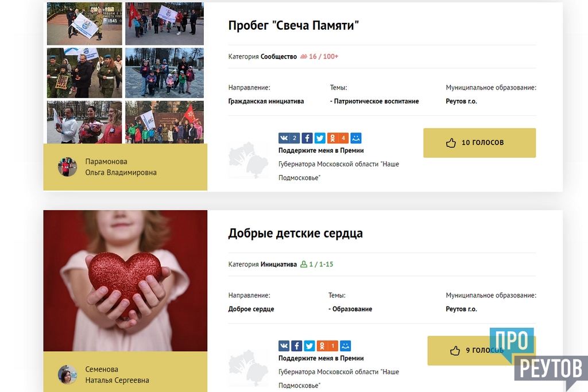The width and height of the screenshot is (588, 392).
Task: Click the Про Реутов watermark logo
Action: (x=538, y=358)
